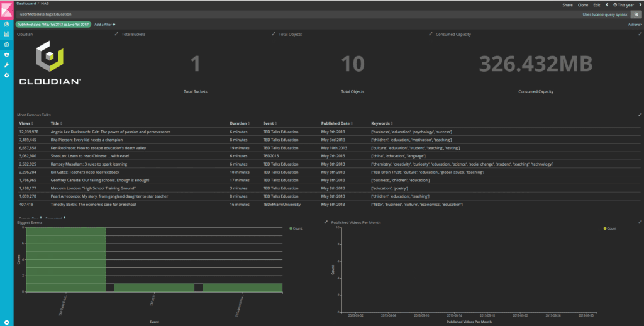The height and width of the screenshot is (326, 644).
Task: Click the Ramsey Musallam talk title
Action: pos(89,164)
